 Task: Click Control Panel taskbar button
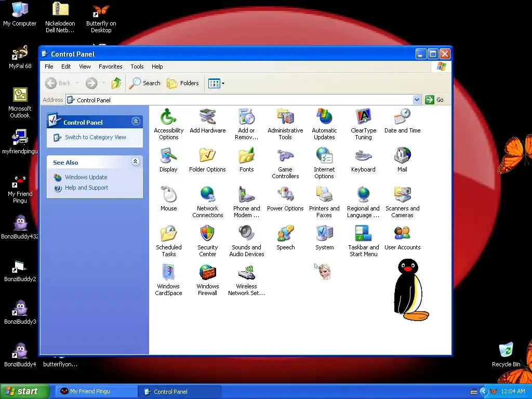(179, 392)
